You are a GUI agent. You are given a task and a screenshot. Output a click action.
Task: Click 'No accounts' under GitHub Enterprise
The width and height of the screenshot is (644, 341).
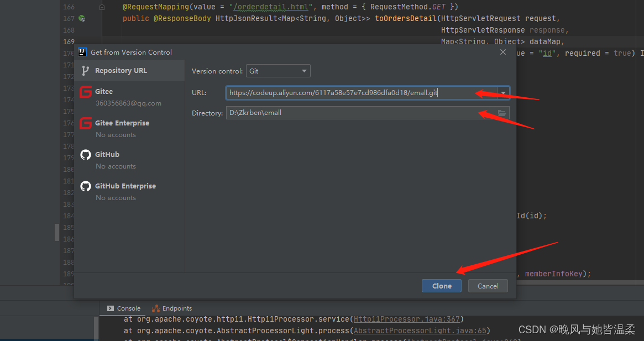[116, 198]
